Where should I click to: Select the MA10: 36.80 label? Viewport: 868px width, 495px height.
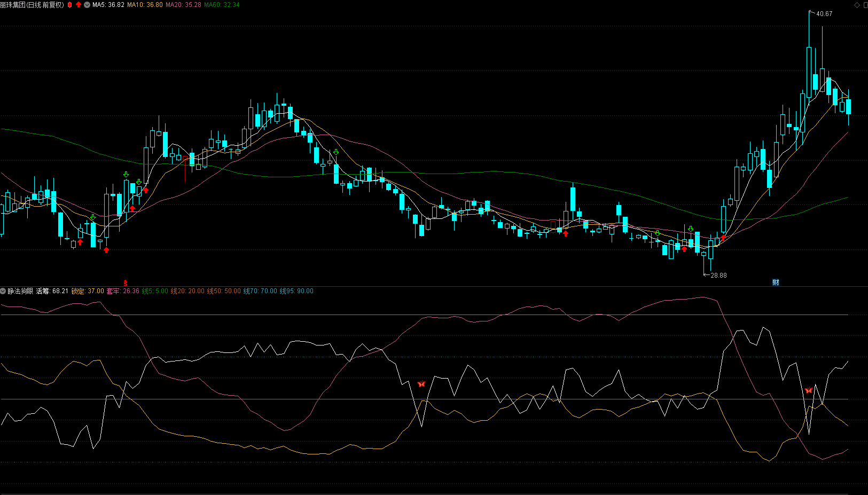145,5
